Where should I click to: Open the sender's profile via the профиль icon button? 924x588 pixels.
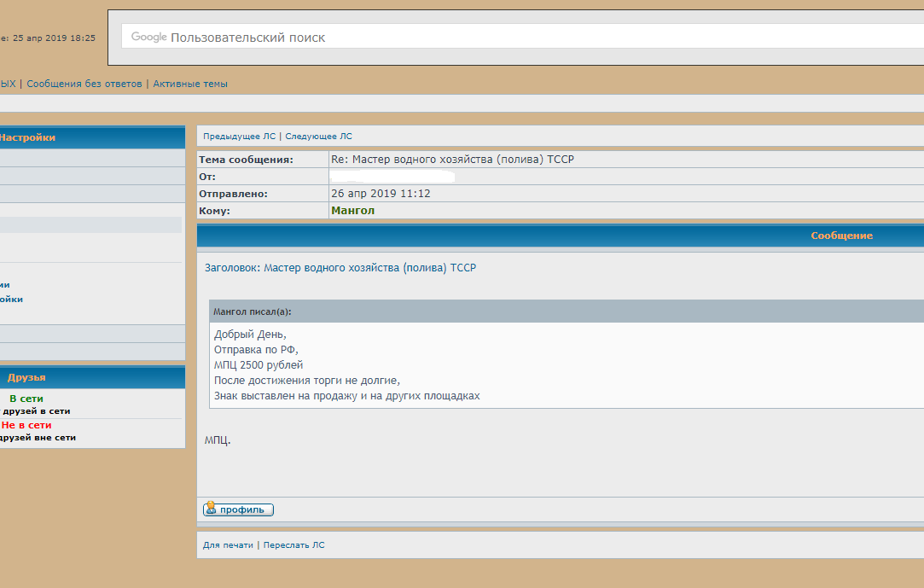point(238,509)
